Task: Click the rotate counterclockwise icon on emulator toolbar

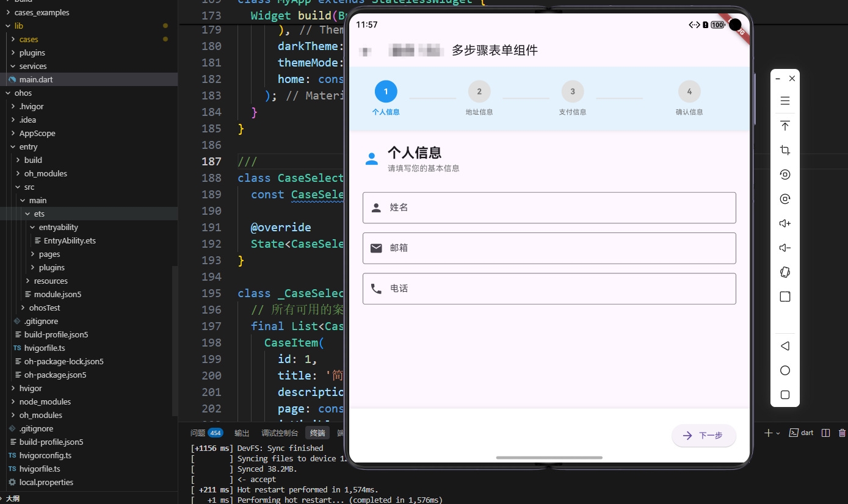Action: coord(785,175)
